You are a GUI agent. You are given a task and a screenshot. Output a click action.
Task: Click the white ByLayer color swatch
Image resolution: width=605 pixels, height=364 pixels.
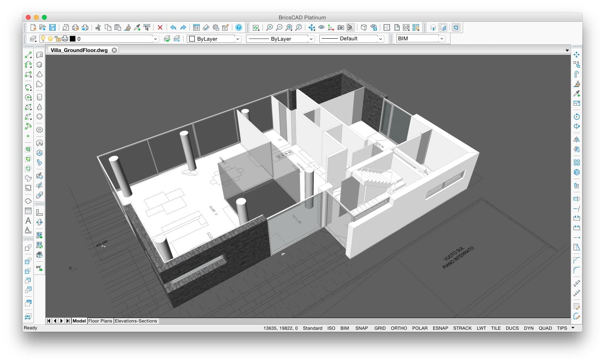coord(192,39)
